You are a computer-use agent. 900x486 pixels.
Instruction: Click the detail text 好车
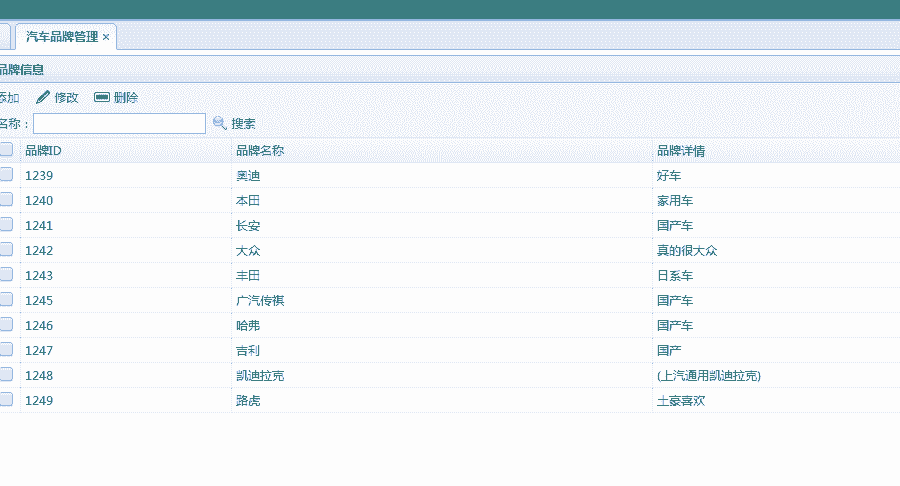tap(669, 176)
